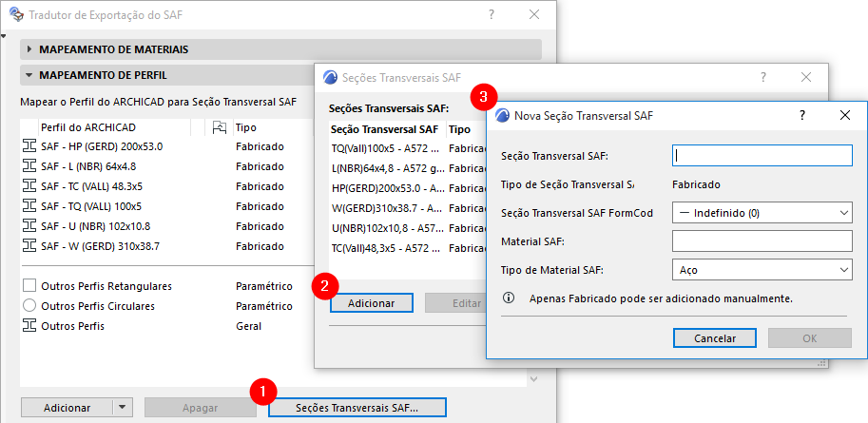Click the I-beam profile icon for SAF - TC (VALL) 48.3x5
The height and width of the screenshot is (423, 868).
[29, 186]
